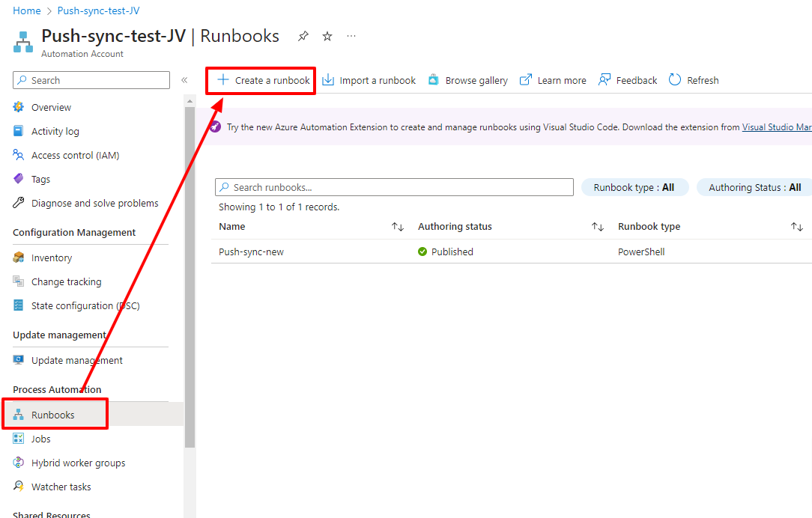This screenshot has height=518, width=812.
Task: Click the Create a runbook button
Action: coord(263,80)
